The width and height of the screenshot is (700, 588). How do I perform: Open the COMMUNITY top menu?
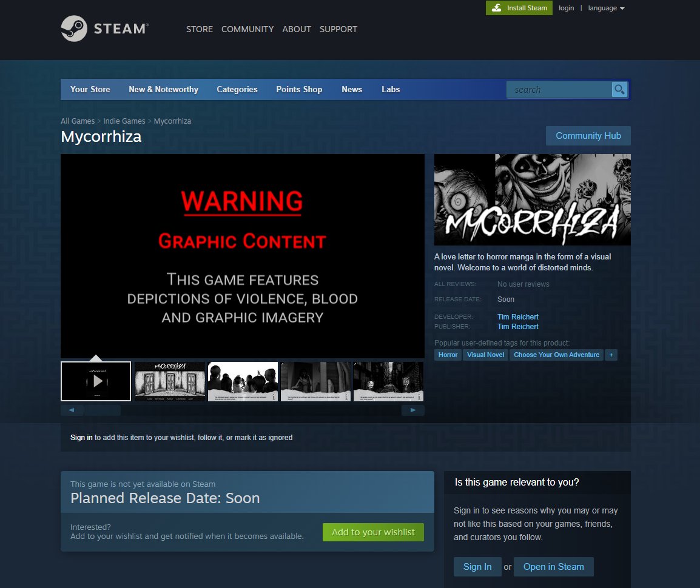pos(247,29)
